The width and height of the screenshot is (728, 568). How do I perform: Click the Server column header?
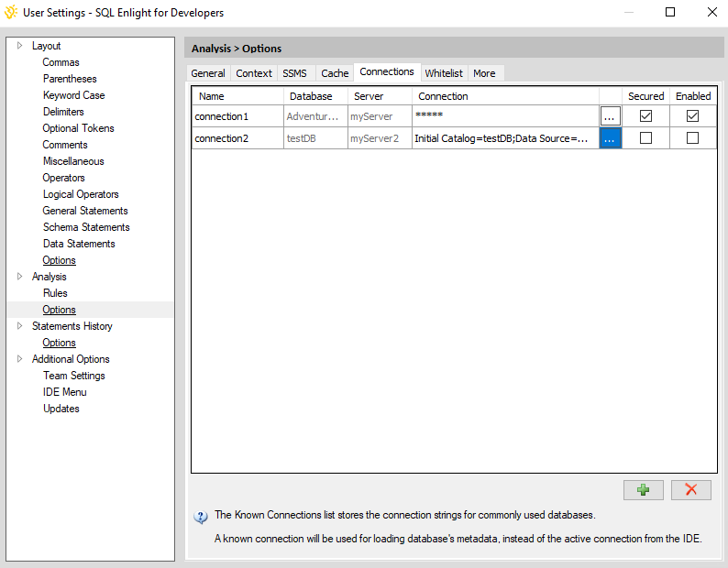click(380, 96)
